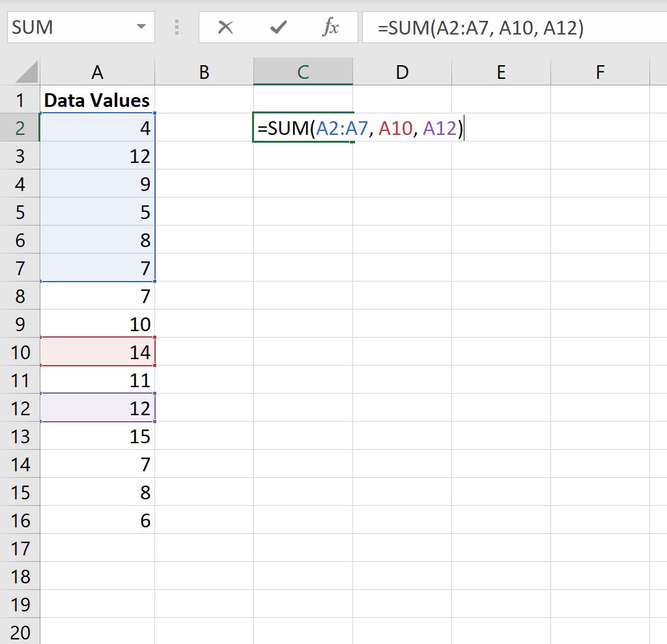This screenshot has height=644, width=667.
Task: Select column B header
Action: point(204,72)
